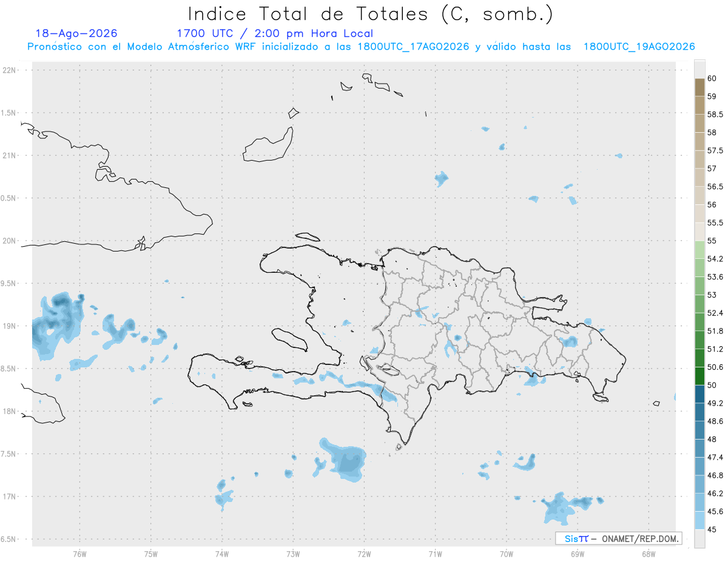Click the "73W" longitude label
Screen dimensions: 728x562
click(293, 554)
